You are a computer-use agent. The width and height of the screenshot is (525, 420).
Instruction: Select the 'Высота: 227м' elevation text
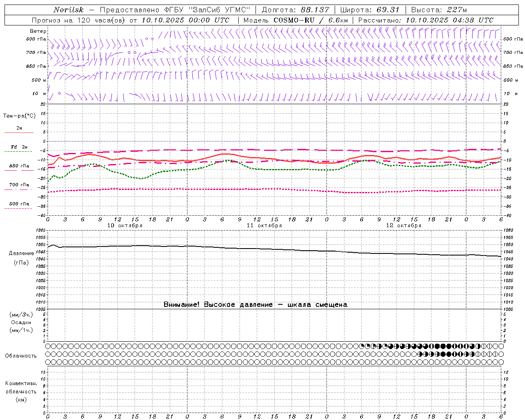click(x=439, y=10)
